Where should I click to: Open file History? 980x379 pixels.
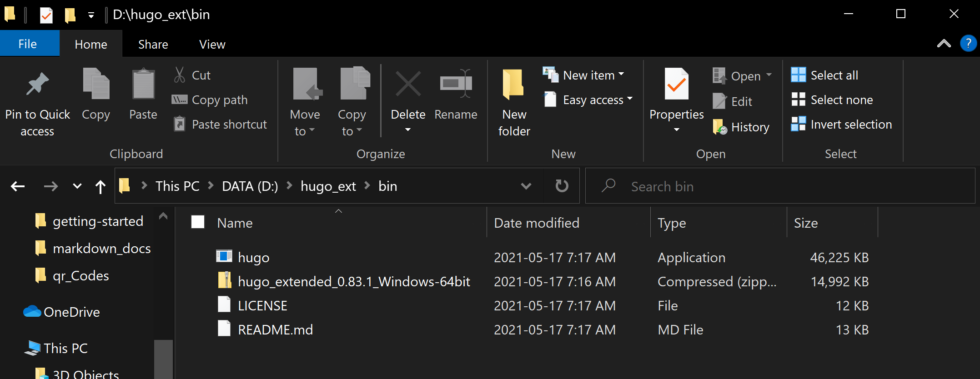tap(741, 127)
